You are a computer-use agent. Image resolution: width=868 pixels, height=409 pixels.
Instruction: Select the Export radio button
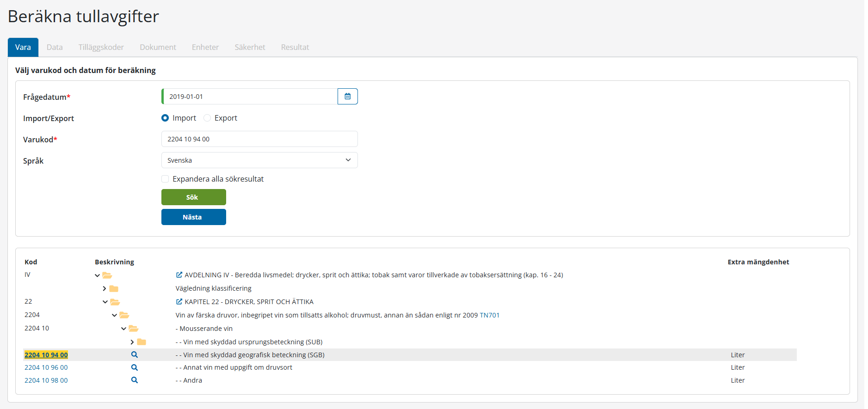207,118
